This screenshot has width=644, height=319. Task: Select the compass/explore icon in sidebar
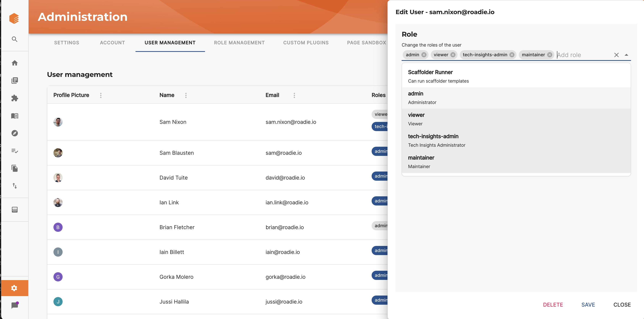coord(14,133)
